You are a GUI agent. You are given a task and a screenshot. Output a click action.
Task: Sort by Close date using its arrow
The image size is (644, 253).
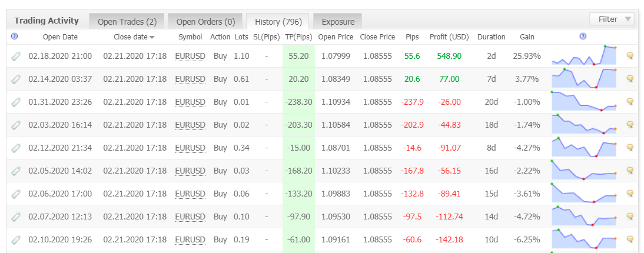point(152,38)
